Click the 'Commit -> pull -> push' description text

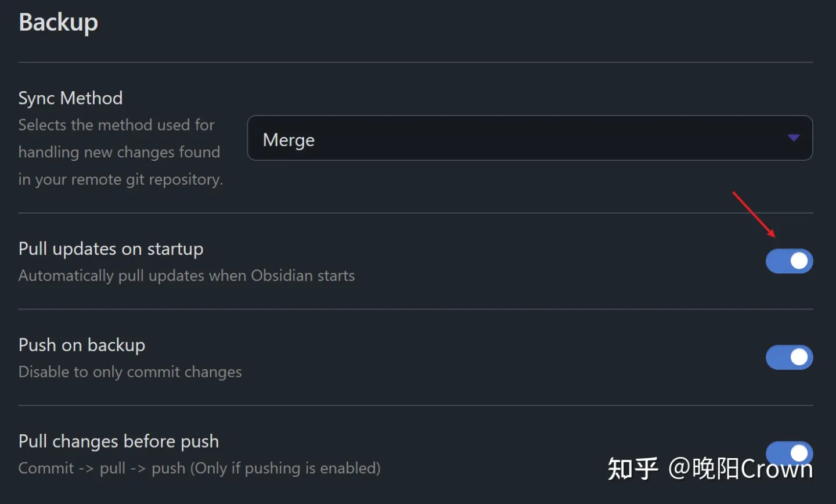[199, 469]
